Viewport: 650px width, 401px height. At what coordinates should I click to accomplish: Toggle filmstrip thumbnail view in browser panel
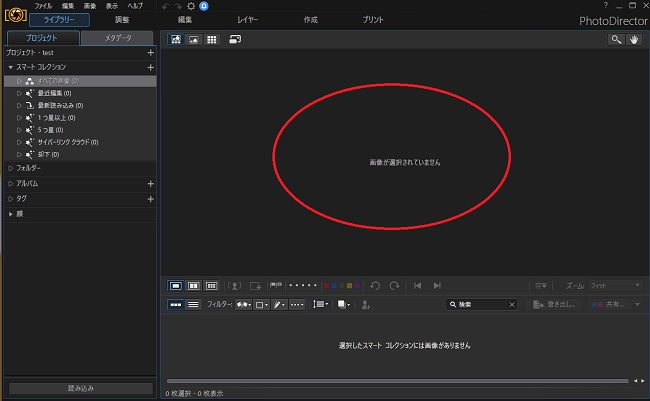tap(175, 304)
